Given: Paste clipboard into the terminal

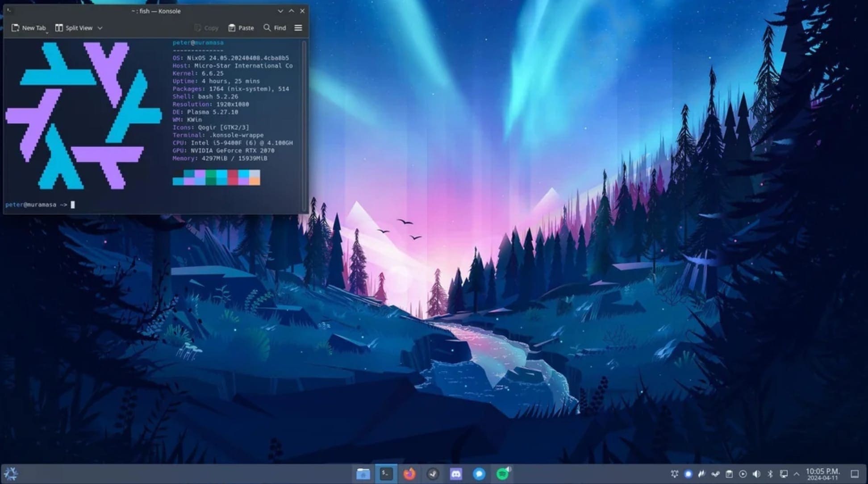Looking at the screenshot, I should (x=241, y=28).
